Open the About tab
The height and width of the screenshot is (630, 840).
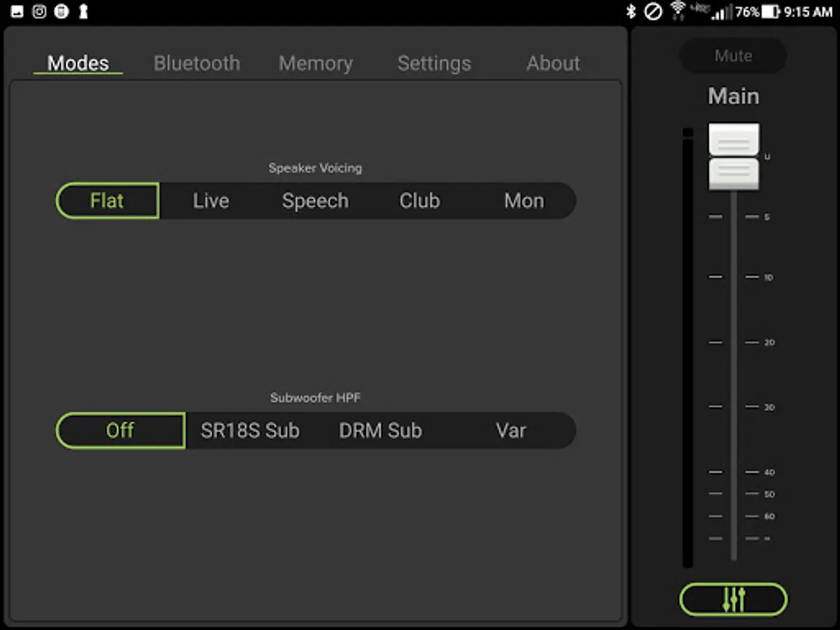click(553, 63)
